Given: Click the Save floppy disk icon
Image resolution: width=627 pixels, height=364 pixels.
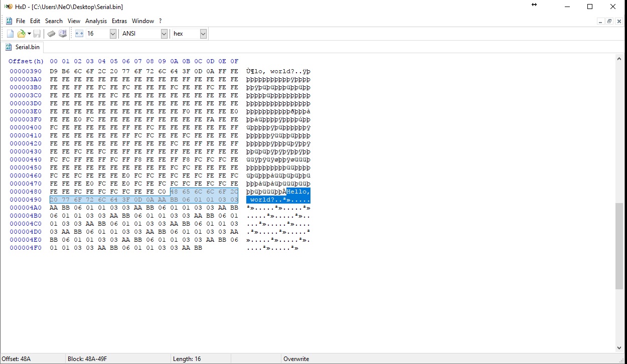Looking at the screenshot, I should point(37,34).
